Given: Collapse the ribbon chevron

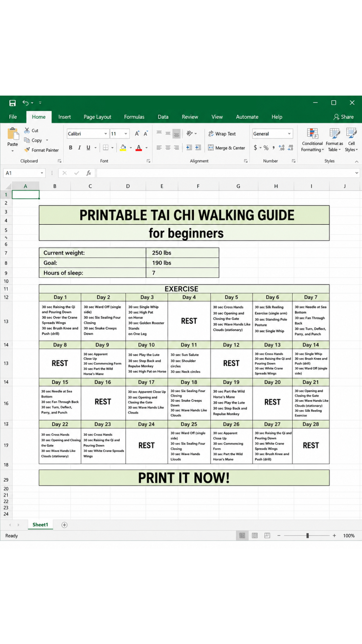Looking at the screenshot, I should click(357, 161).
